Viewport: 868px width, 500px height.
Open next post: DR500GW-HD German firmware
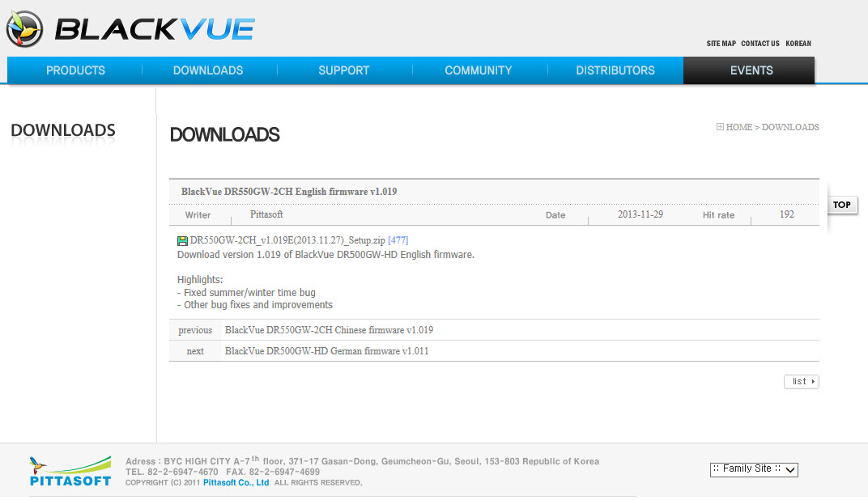coord(326,351)
